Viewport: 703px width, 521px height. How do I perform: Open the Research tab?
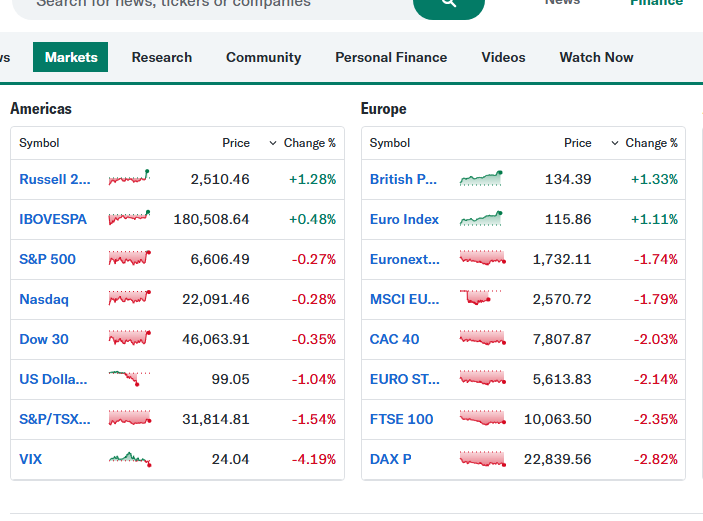pyautogui.click(x=162, y=57)
